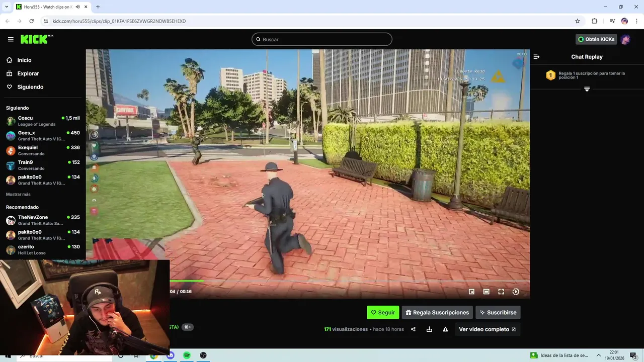Click the Train9 avatar icon
The width and height of the screenshot is (644, 362).
coord(11,165)
